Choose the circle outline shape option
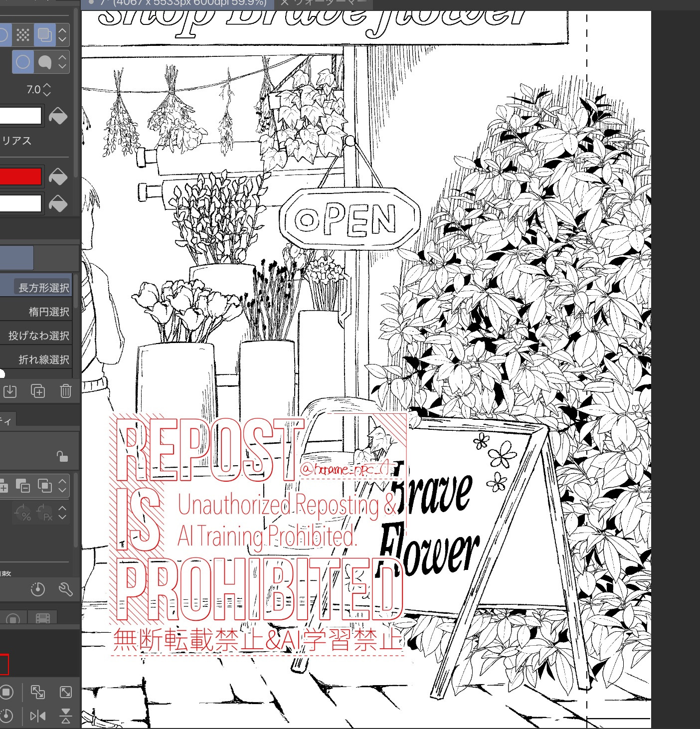The image size is (700, 729). click(23, 62)
